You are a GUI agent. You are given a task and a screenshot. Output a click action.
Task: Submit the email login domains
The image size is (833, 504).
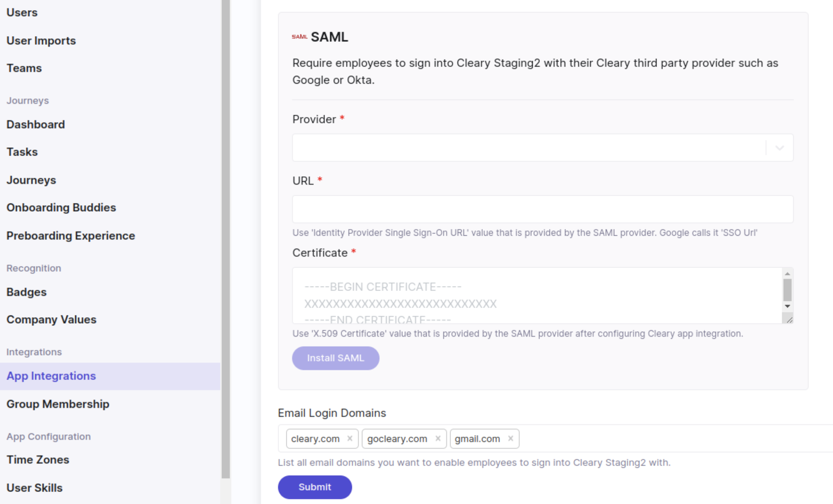(x=315, y=487)
